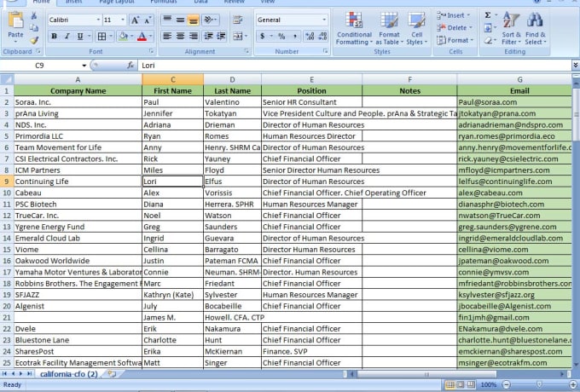Click Format cells button
580x392 pixels.
coord(455,40)
